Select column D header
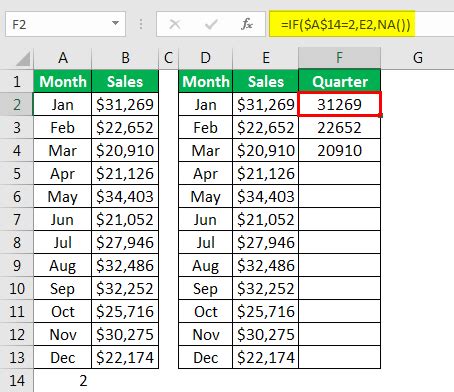 click(206, 58)
